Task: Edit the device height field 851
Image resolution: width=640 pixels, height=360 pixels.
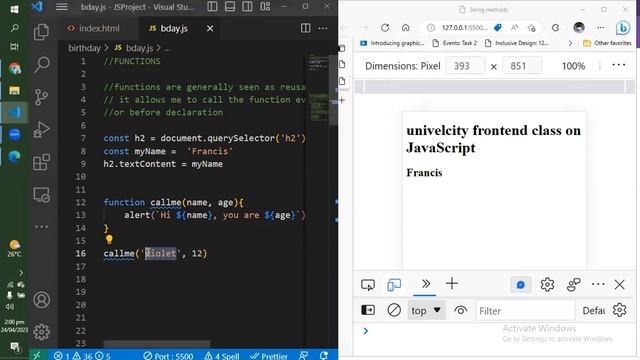Action: 522,66
